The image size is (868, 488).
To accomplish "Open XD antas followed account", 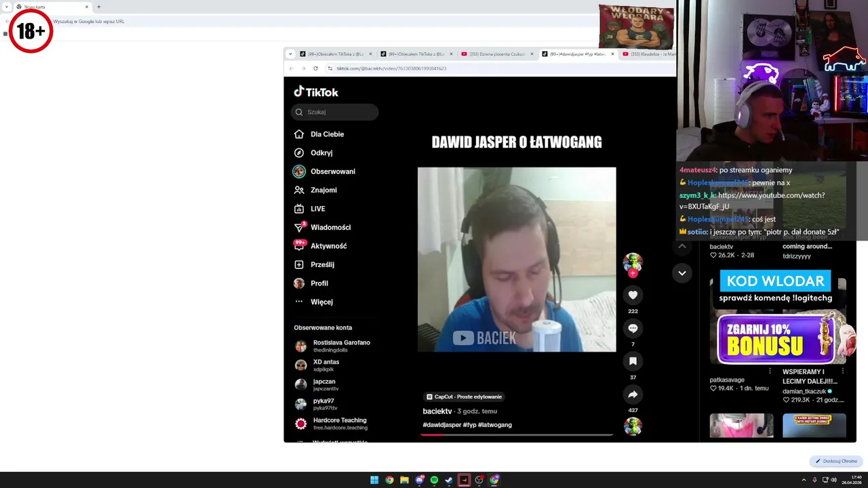I will point(317,365).
